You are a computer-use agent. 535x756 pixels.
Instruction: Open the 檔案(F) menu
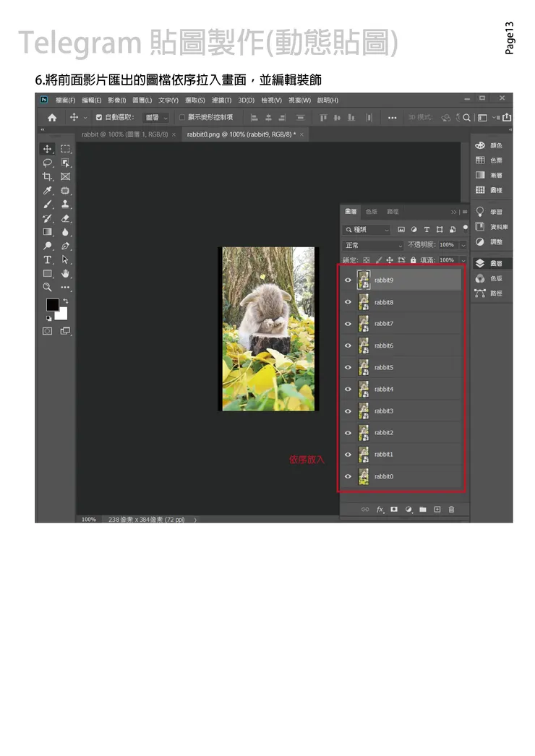coord(65,100)
